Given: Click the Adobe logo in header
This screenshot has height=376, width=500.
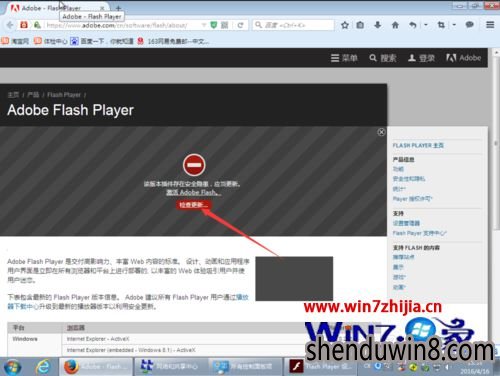Looking at the screenshot, I should [x=463, y=58].
